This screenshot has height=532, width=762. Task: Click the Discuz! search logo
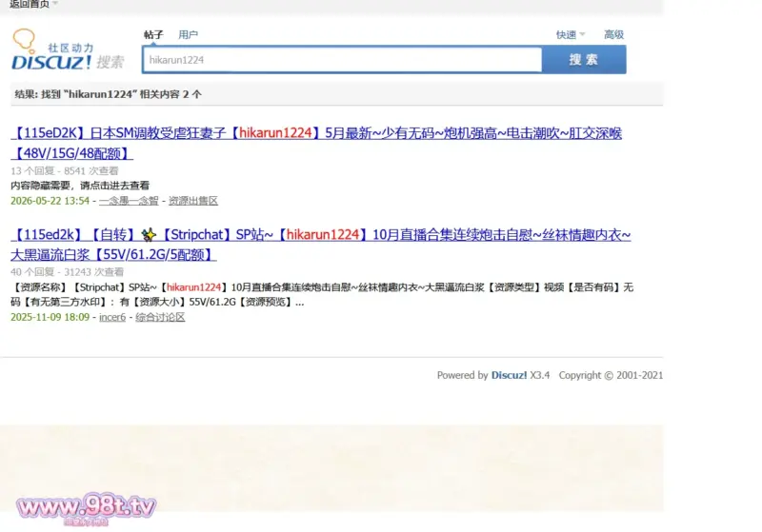68,50
